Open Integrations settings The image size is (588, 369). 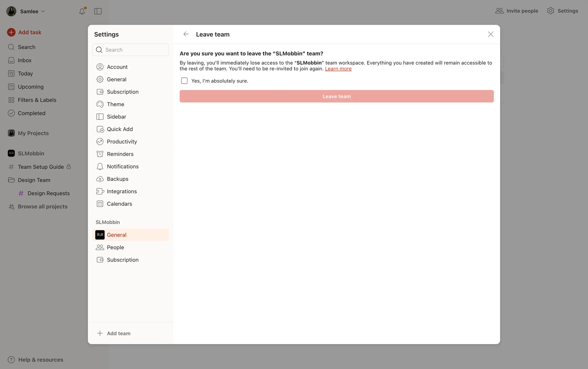point(122,191)
